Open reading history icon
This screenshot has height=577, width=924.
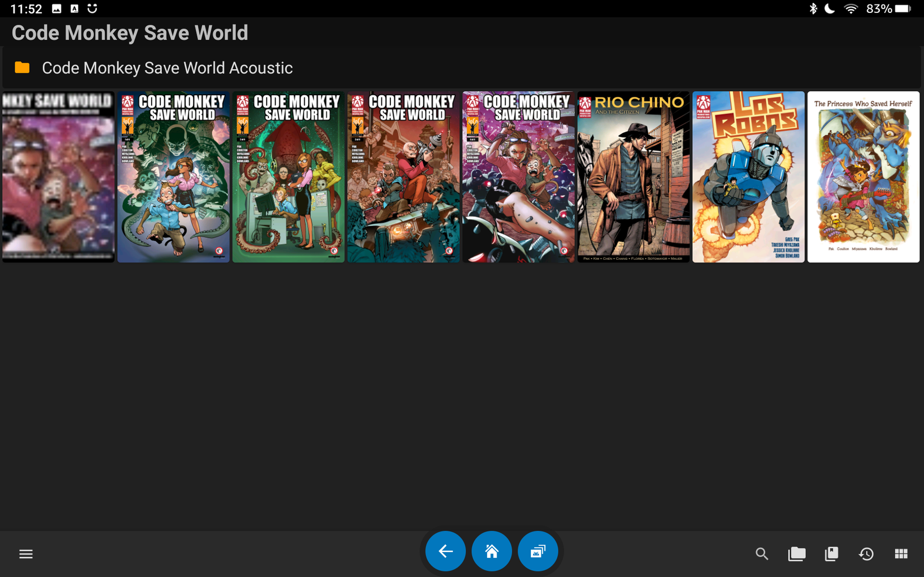click(x=866, y=553)
